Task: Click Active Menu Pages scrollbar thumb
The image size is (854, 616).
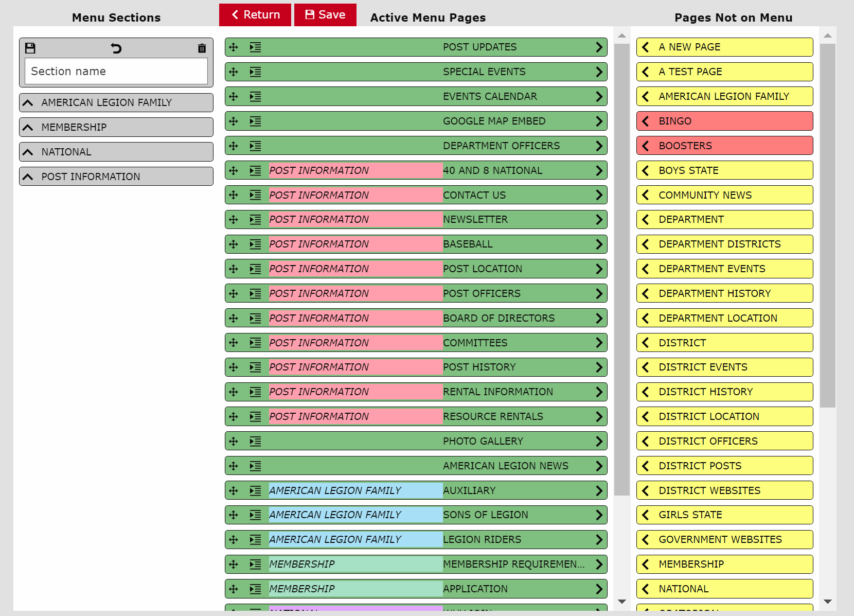Action: pos(622,270)
